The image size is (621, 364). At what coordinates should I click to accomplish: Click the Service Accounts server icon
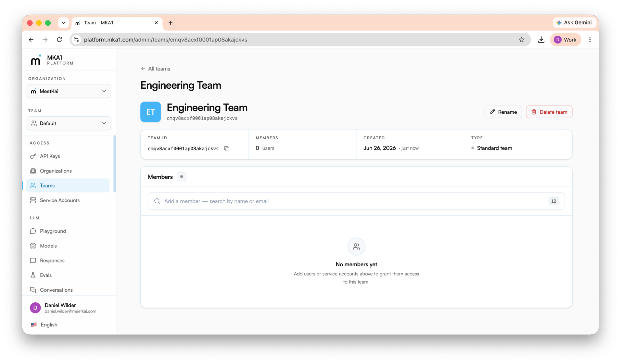point(33,200)
